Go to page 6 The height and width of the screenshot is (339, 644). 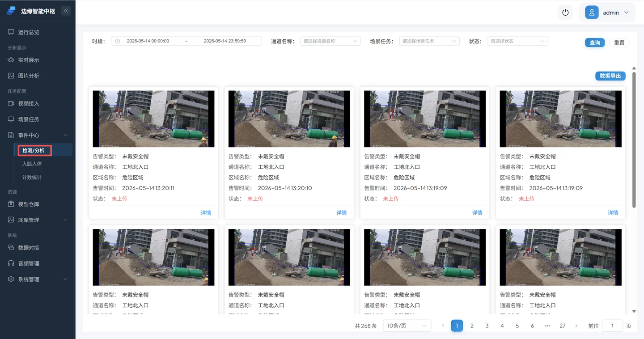tap(532, 326)
